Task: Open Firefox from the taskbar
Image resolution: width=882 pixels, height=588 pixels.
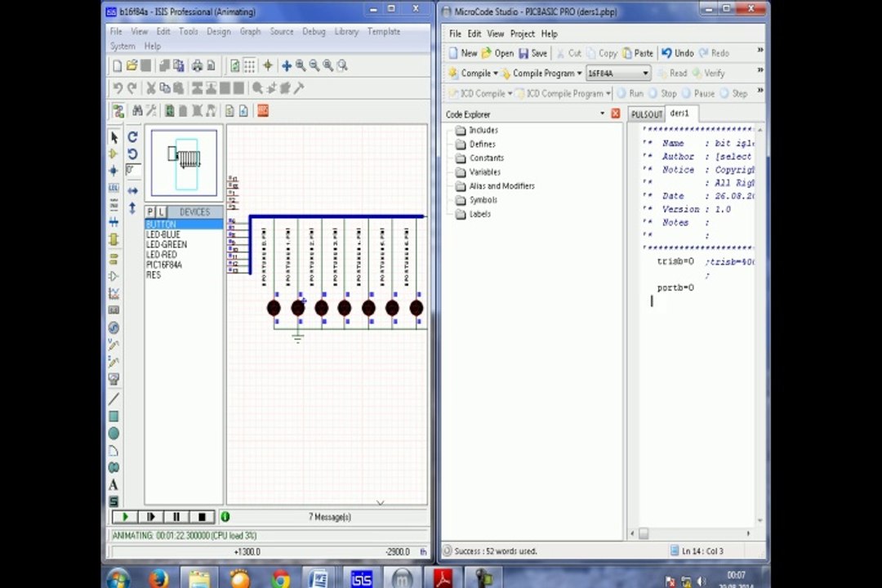Action: coord(158,578)
